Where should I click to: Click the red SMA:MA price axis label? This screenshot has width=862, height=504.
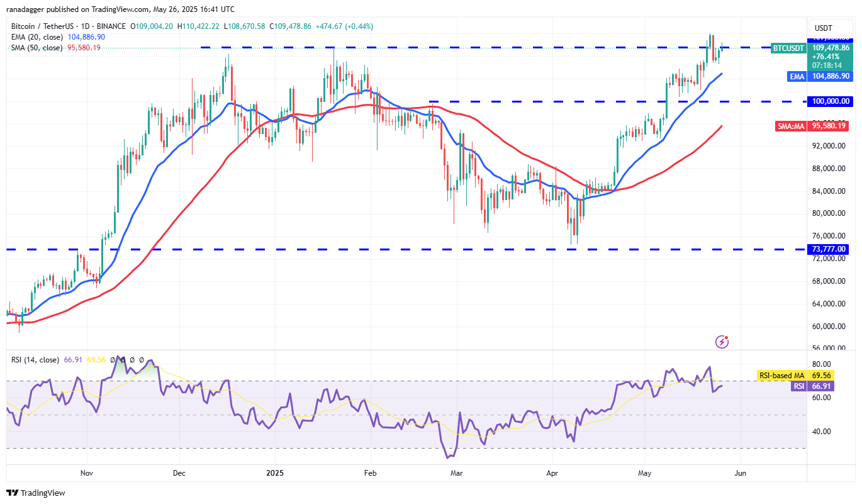coord(790,126)
